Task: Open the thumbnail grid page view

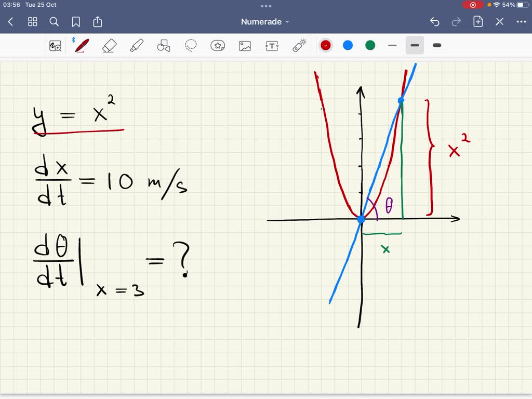Action: click(x=33, y=22)
